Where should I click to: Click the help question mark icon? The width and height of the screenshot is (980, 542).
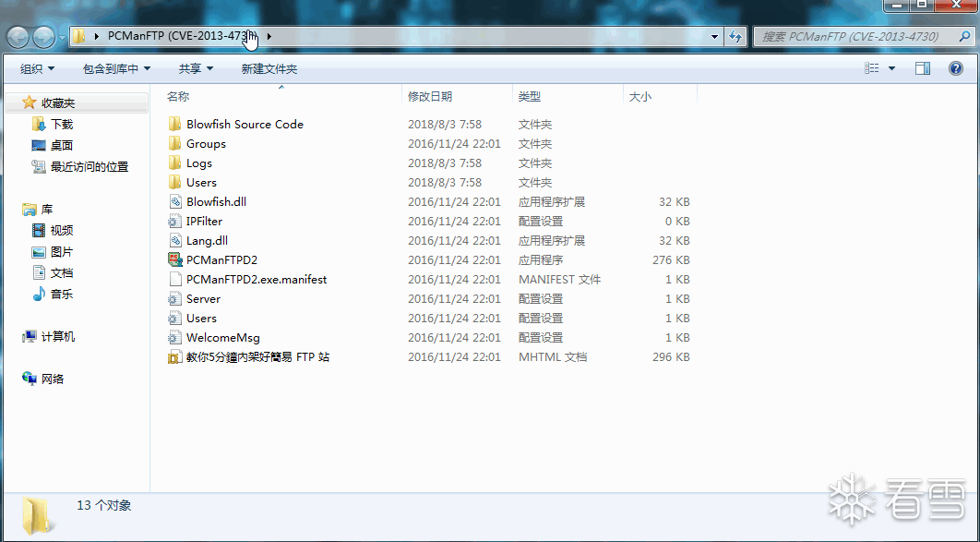(x=956, y=68)
